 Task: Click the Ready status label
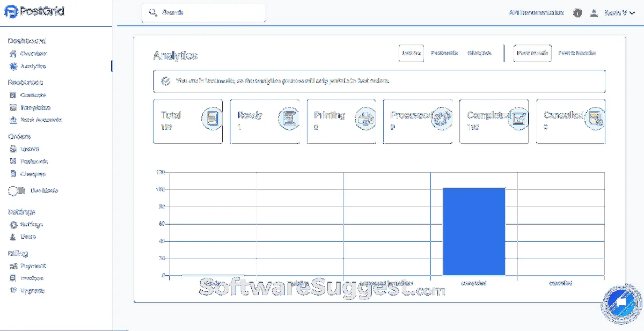click(250, 115)
